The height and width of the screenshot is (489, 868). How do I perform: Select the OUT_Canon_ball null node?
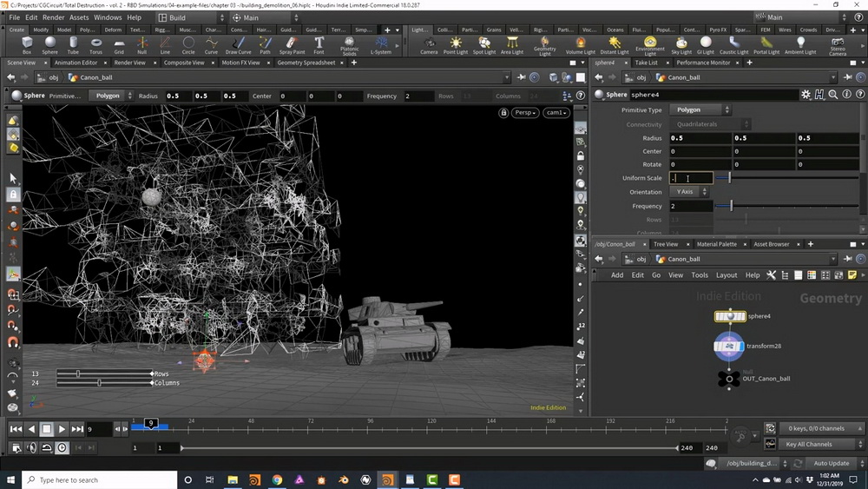(x=729, y=379)
